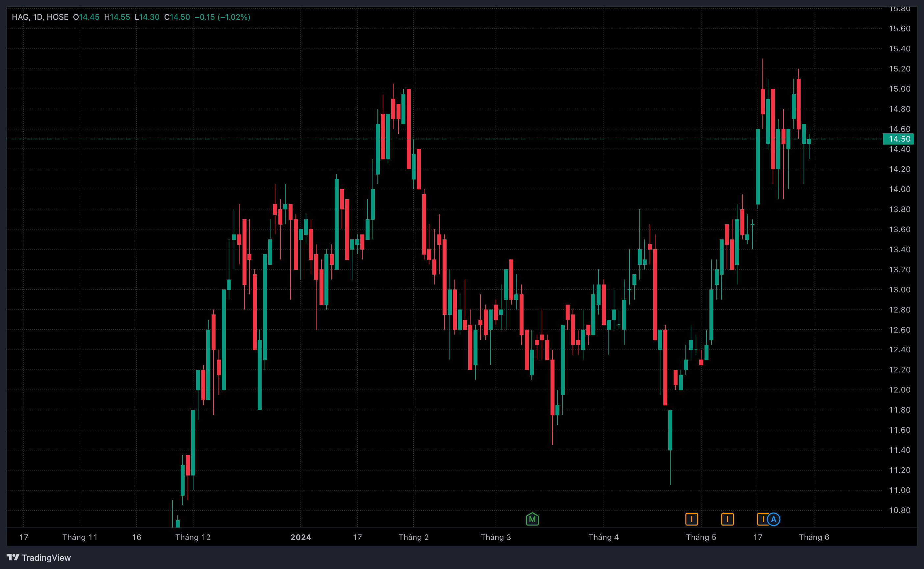
Task: Click the 12.60 price scale label
Action: pyautogui.click(x=900, y=330)
